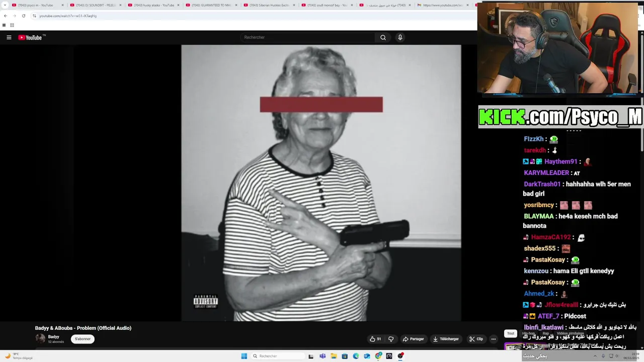This screenshot has height=362, width=644.
Task: Reload the page with the refresh icon
Action: 23,16
